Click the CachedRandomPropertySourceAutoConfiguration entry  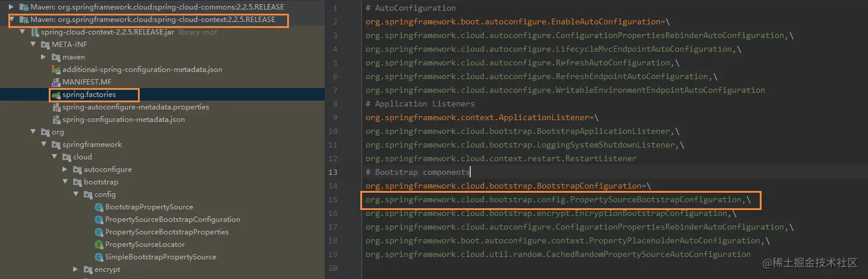point(558,255)
